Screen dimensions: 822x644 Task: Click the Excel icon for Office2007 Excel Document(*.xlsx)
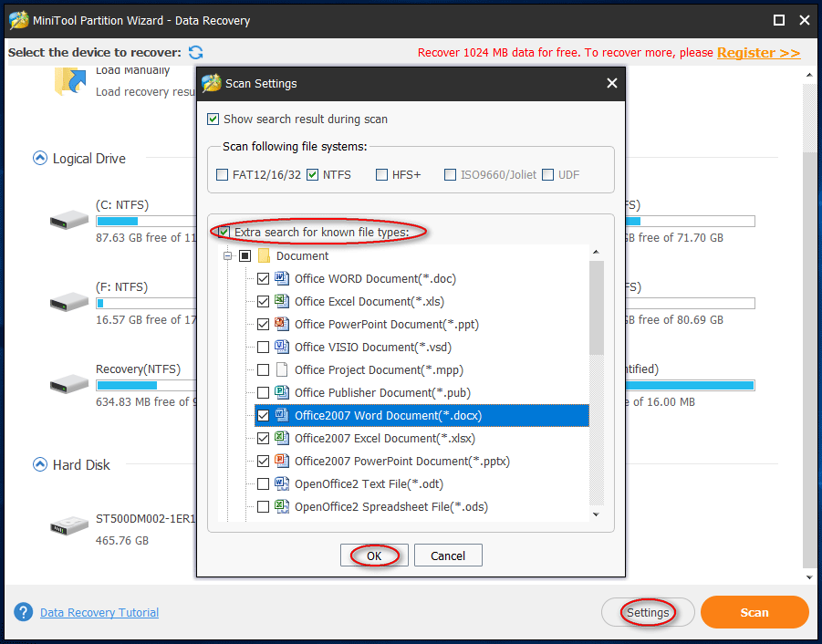click(282, 438)
